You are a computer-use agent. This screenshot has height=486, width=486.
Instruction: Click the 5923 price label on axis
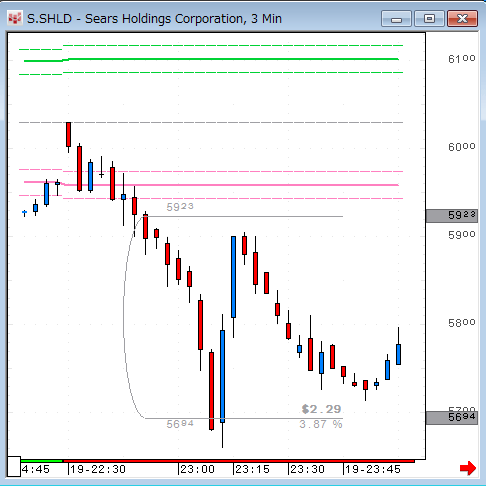[x=452, y=216]
